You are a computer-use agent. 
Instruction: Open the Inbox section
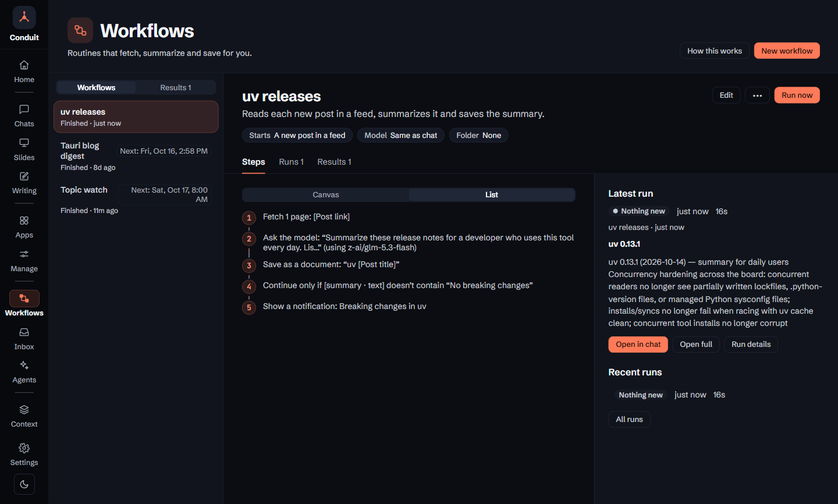(24, 339)
